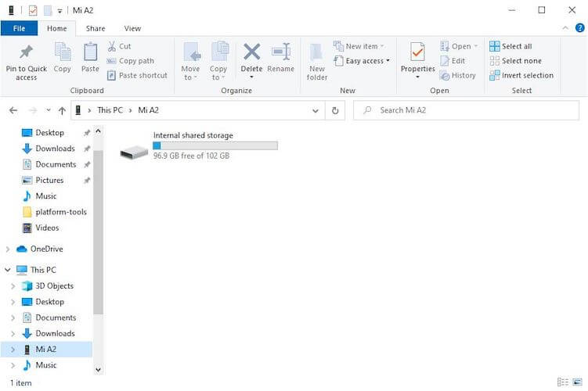
Task: Open the Delete options dropdown arrow
Action: click(x=251, y=77)
